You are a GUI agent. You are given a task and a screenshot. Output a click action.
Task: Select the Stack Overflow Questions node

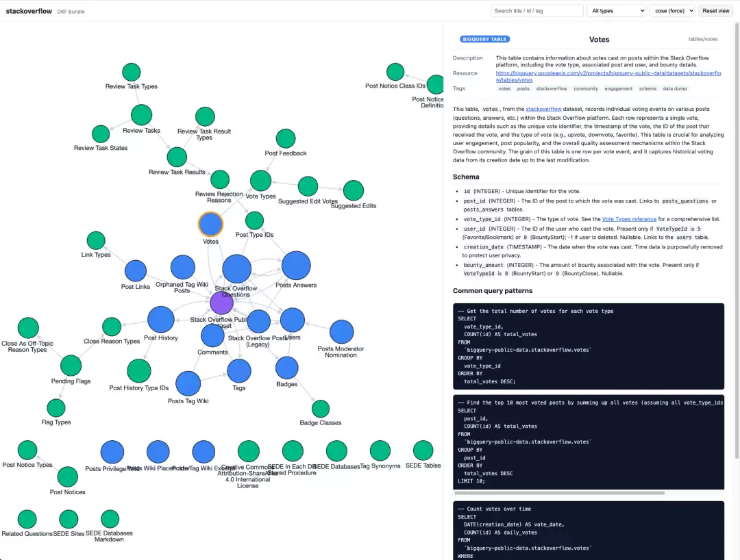click(x=236, y=268)
